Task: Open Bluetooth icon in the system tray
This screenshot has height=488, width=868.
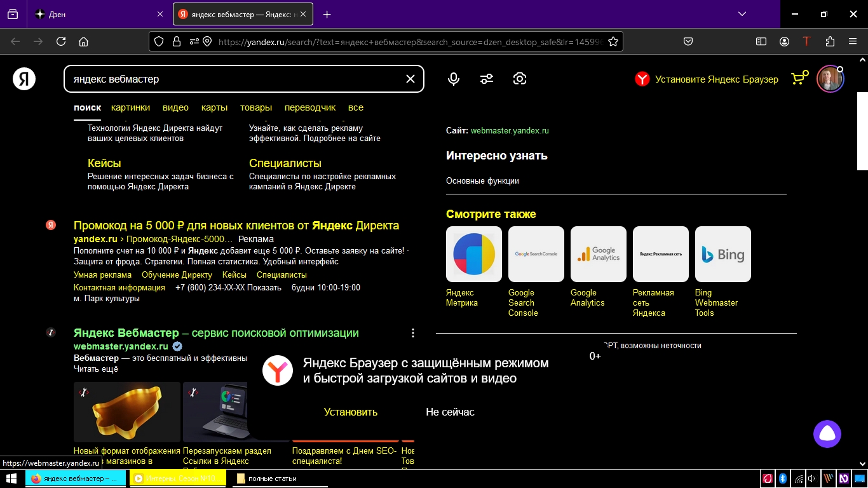Action: 783,478
